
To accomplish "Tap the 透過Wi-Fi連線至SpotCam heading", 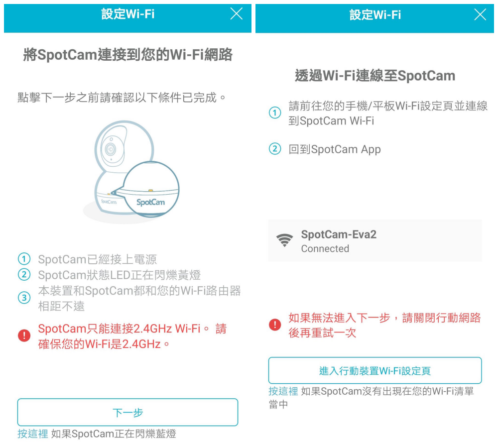I will point(375,76).
